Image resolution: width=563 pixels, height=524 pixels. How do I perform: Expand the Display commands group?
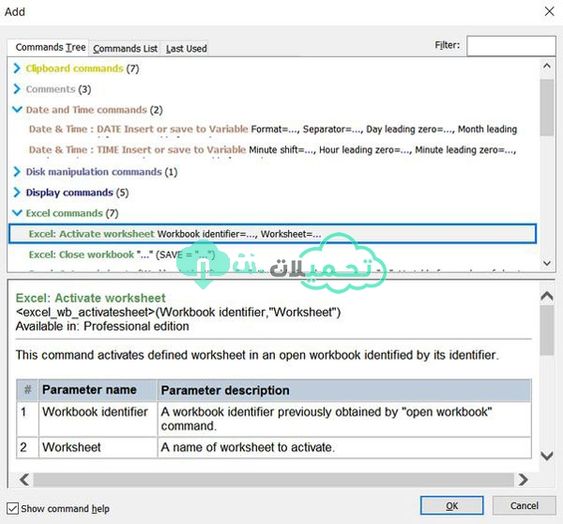17,193
